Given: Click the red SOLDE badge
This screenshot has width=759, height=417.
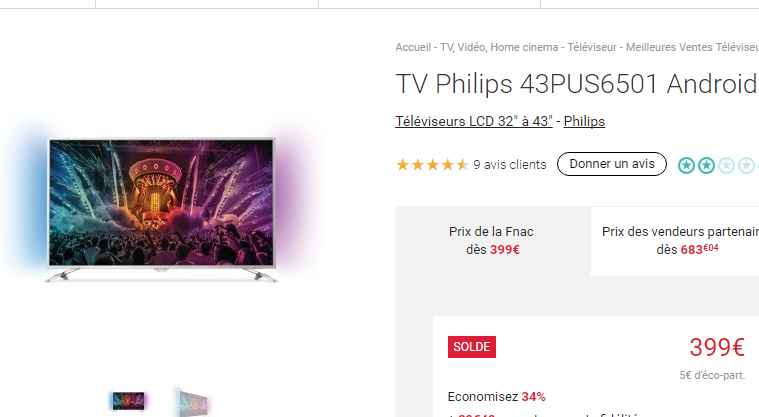Looking at the screenshot, I should [x=471, y=347].
